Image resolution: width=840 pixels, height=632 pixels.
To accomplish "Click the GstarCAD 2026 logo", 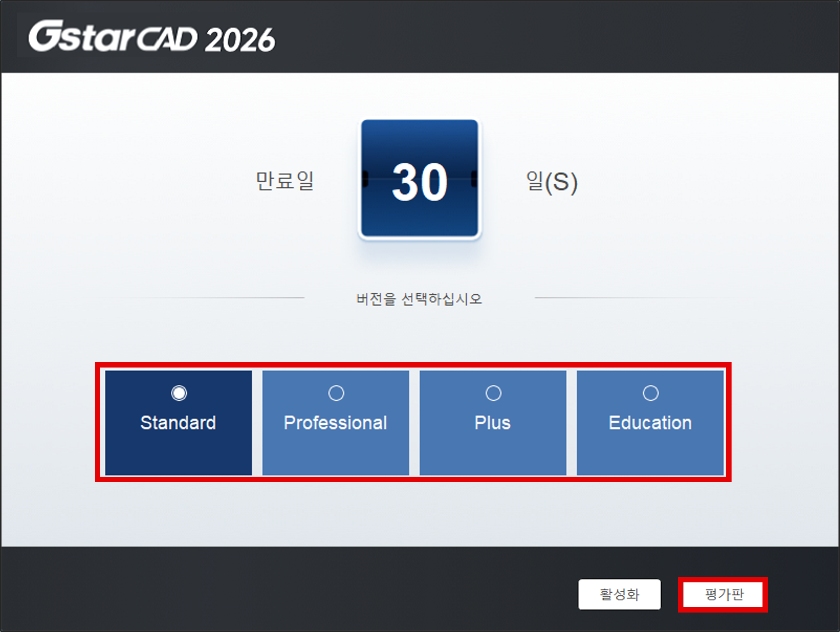I will tap(152, 37).
